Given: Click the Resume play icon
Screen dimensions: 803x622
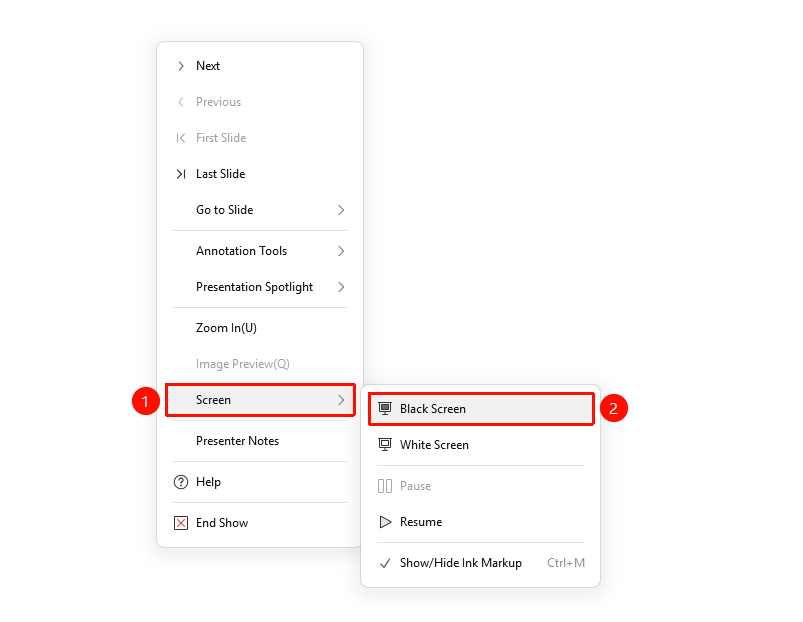Looking at the screenshot, I should point(385,522).
